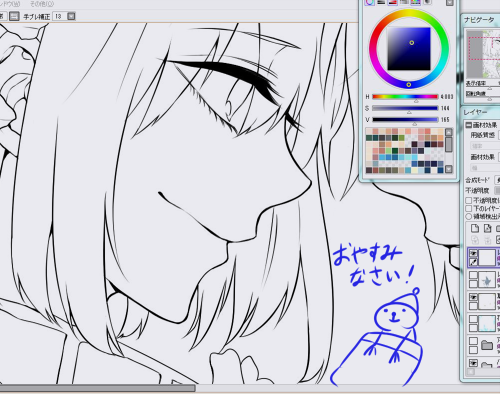The width and height of the screenshot is (500, 394).
Task: Show the layer with blue star thumbnail
Action: (473, 275)
